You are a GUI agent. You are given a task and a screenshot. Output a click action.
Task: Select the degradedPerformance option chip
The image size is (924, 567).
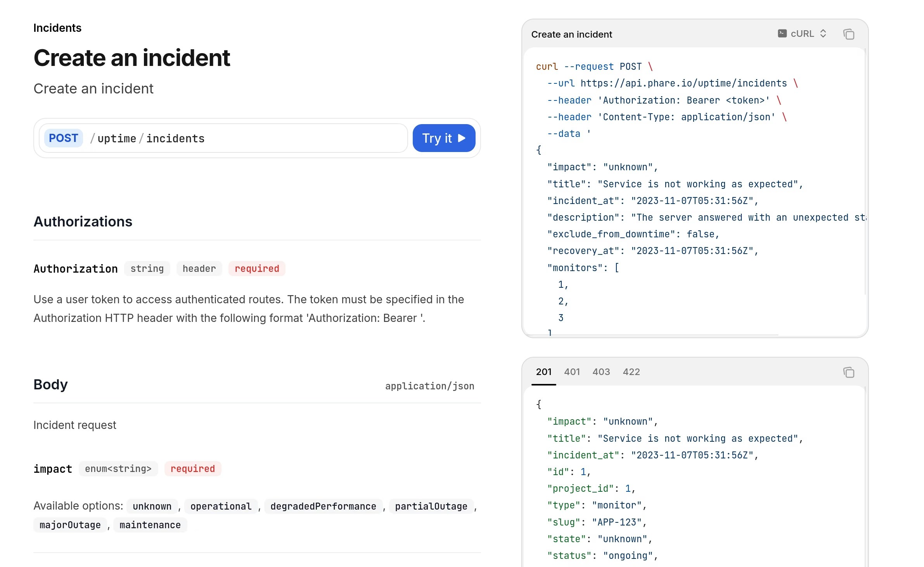323,506
